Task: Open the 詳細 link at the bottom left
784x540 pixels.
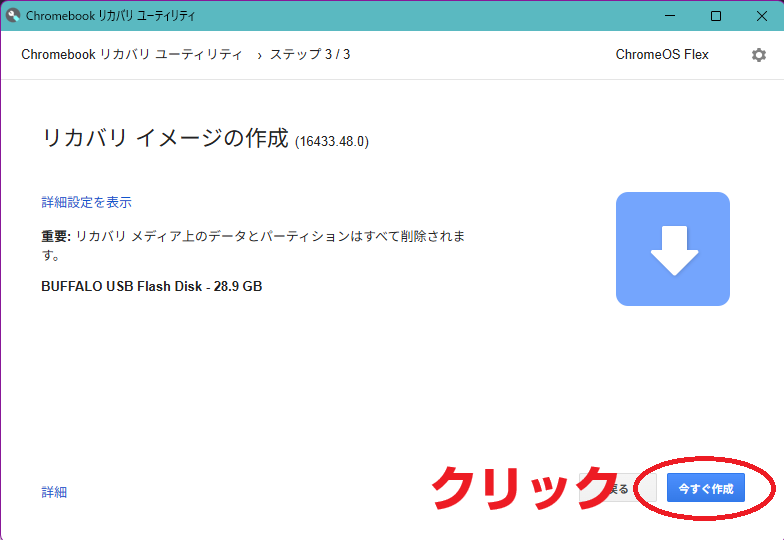Action: pyautogui.click(x=54, y=492)
